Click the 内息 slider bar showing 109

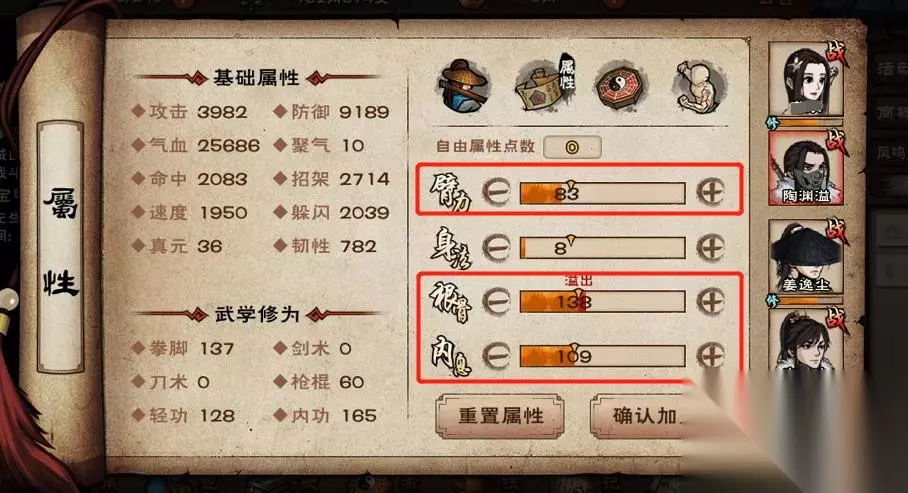pyautogui.click(x=602, y=356)
